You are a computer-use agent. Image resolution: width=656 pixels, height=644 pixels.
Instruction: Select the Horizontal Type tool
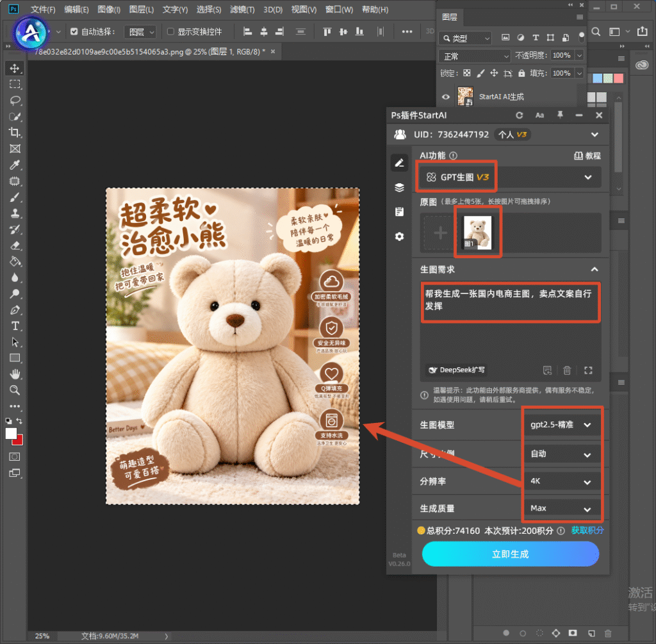pyautogui.click(x=15, y=326)
